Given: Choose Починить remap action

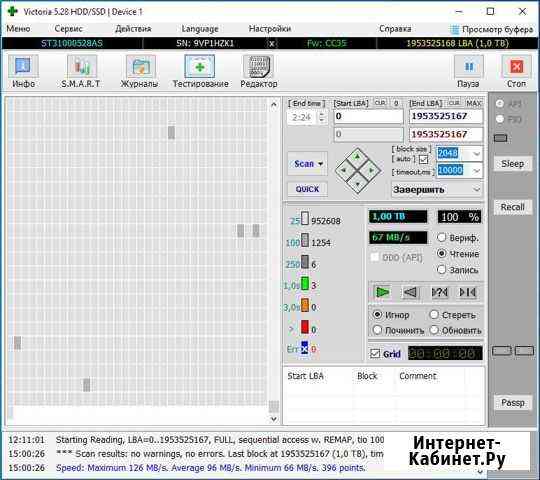Looking at the screenshot, I should (377, 330).
